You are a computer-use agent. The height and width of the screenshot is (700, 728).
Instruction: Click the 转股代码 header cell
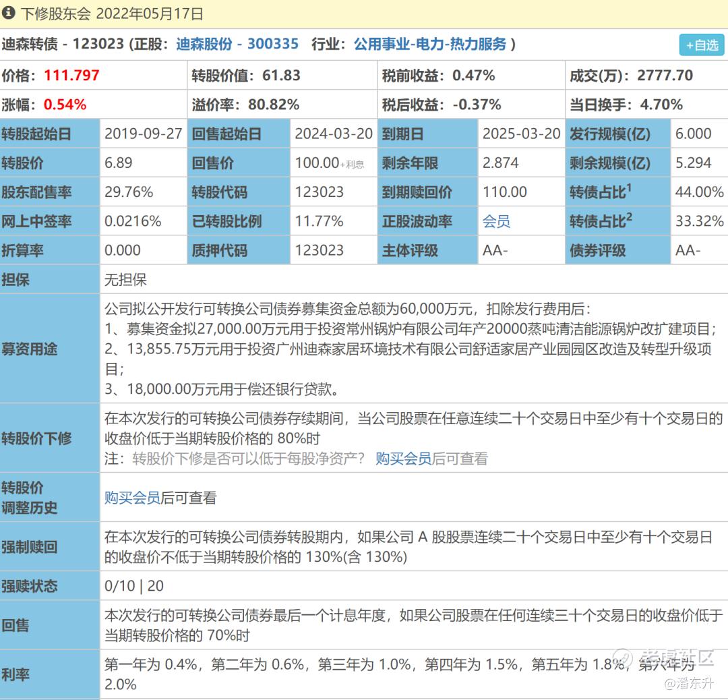(x=238, y=192)
